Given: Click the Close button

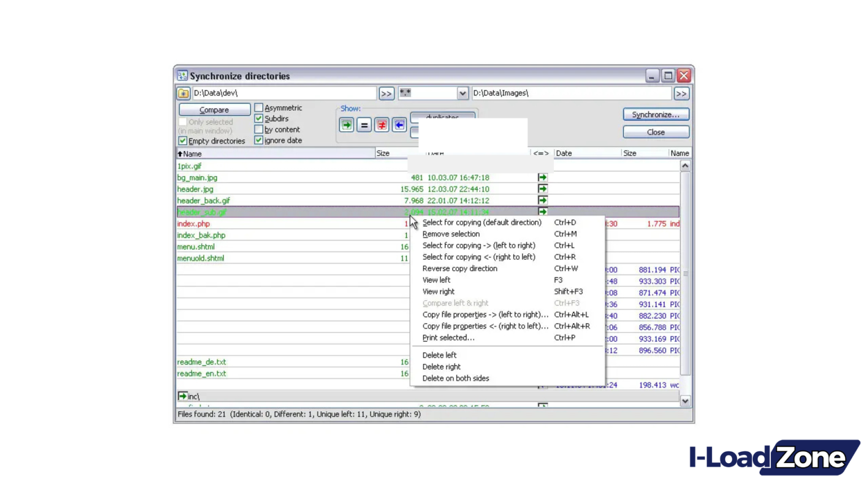Looking at the screenshot, I should (x=656, y=132).
